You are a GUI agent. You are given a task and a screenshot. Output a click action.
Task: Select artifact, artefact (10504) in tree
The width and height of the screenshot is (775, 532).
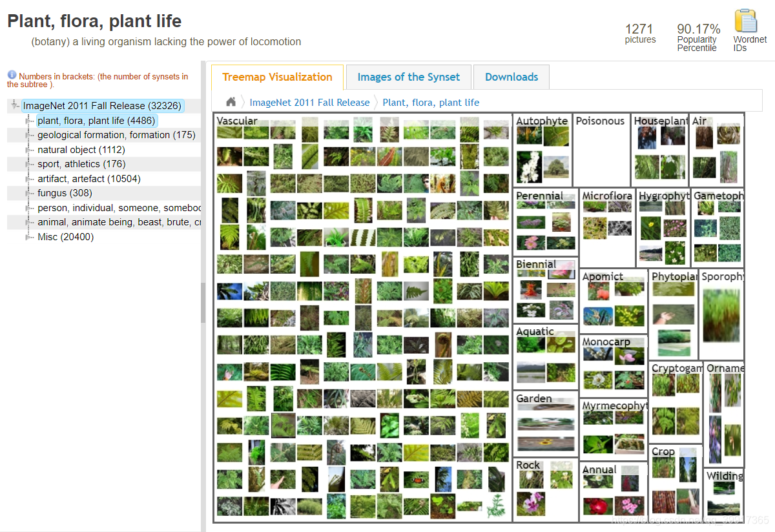[89, 179]
